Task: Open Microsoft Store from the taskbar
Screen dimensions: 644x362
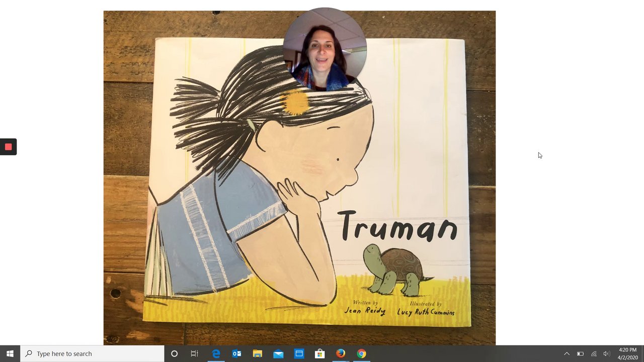Action: point(319,353)
